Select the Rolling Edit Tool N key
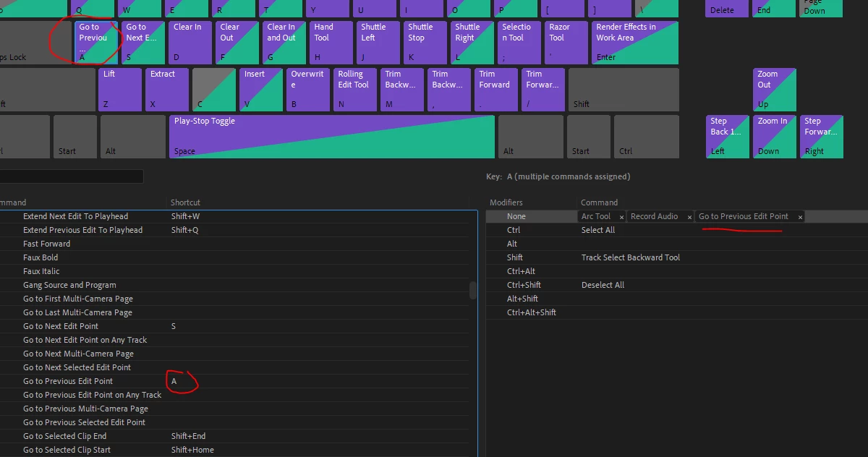The height and width of the screenshot is (457, 868). click(355, 90)
